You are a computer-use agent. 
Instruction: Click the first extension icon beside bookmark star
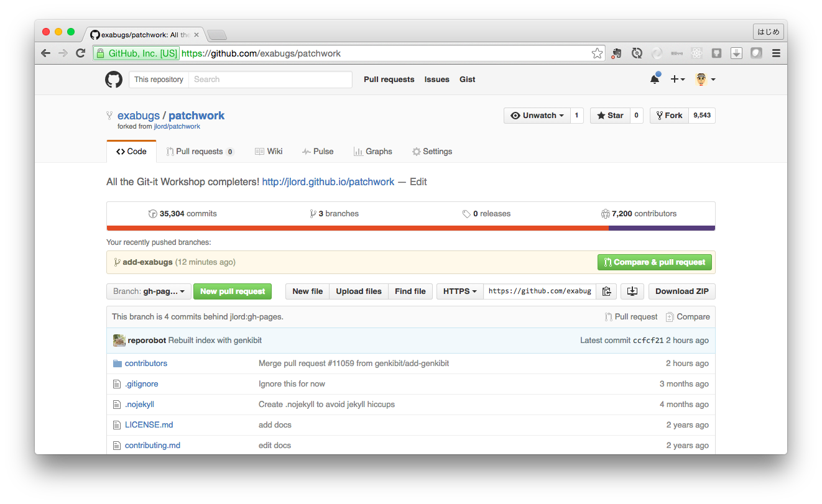pyautogui.click(x=616, y=53)
